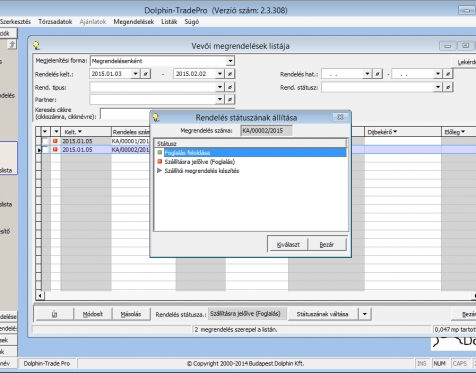Open the Rendelés hat. start date picker

click(x=367, y=74)
